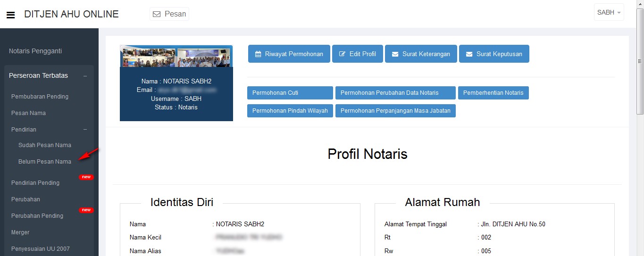Click the envelope icon on Surat Keputusan
644x256 pixels.
point(469,54)
